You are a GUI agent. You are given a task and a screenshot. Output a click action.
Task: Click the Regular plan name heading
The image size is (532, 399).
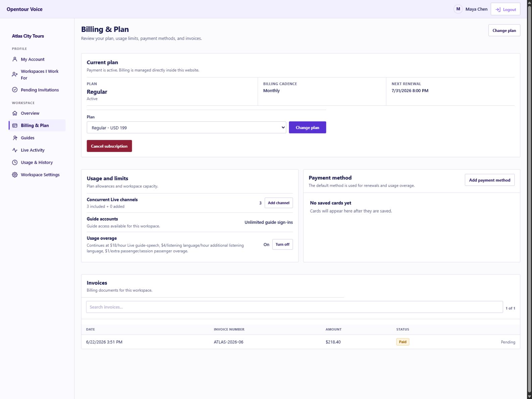(x=97, y=92)
